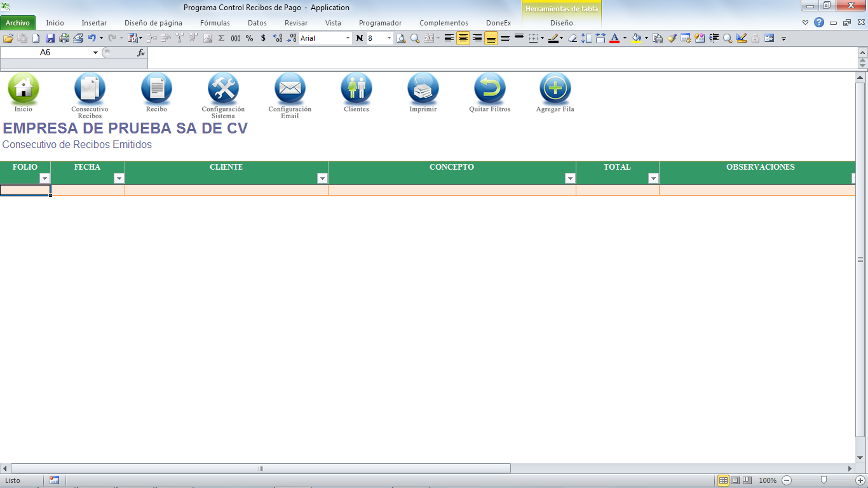The height and width of the screenshot is (488, 868).
Task: Open the borders dropdown arrow
Action: click(x=542, y=38)
